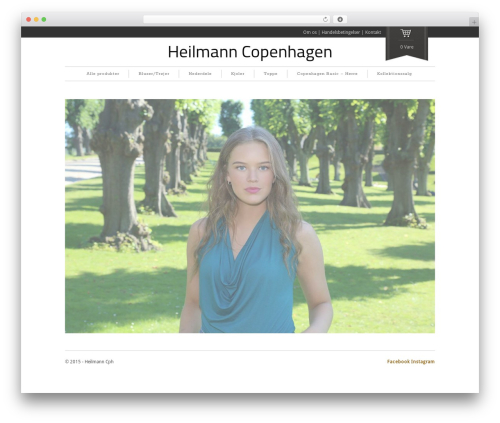This screenshot has height=423, width=500.
Task: Click the Heilmann Copenhagen site title
Action: pos(250,52)
